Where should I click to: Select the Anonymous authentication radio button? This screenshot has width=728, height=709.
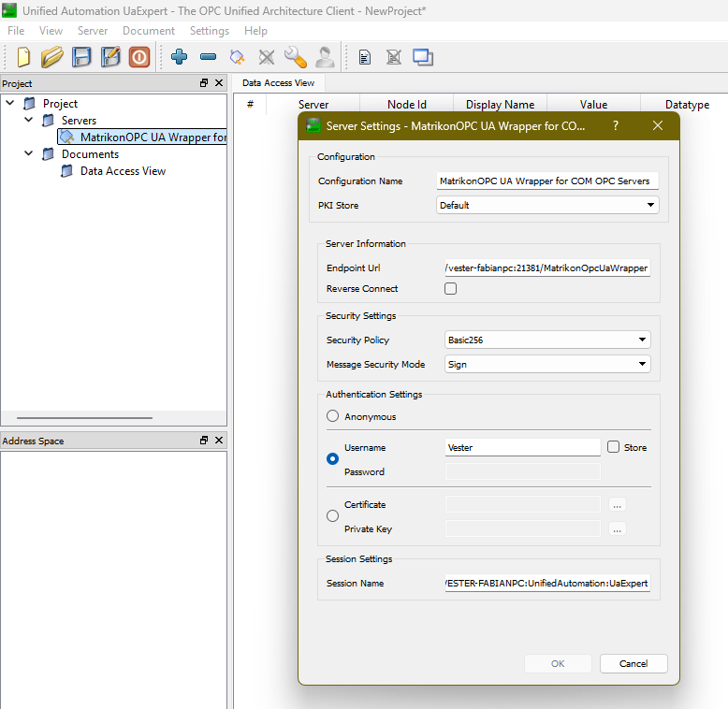click(332, 416)
